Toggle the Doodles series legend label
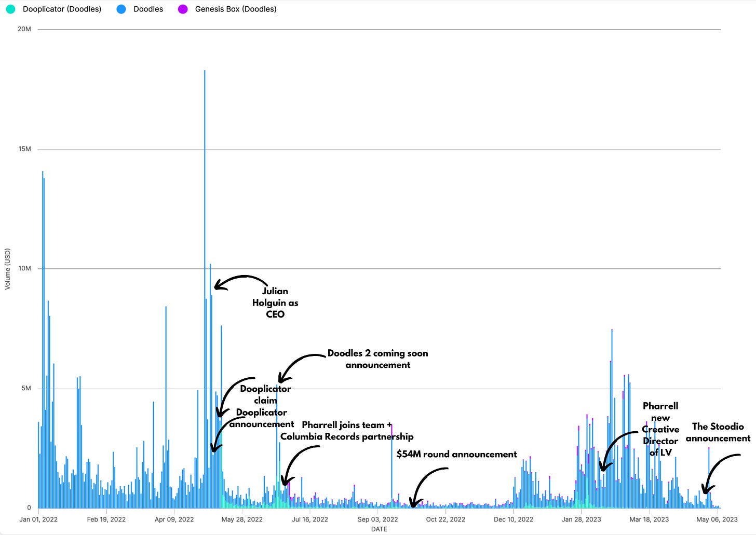 pos(148,9)
